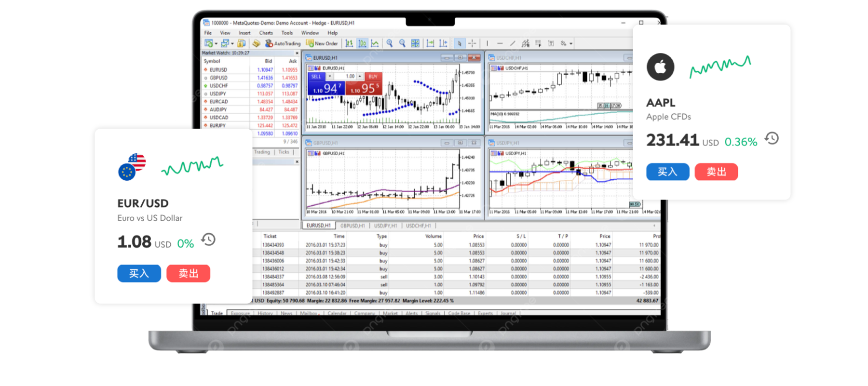
Task: Select USDCAD row in Market Watch
Action: 250,118
